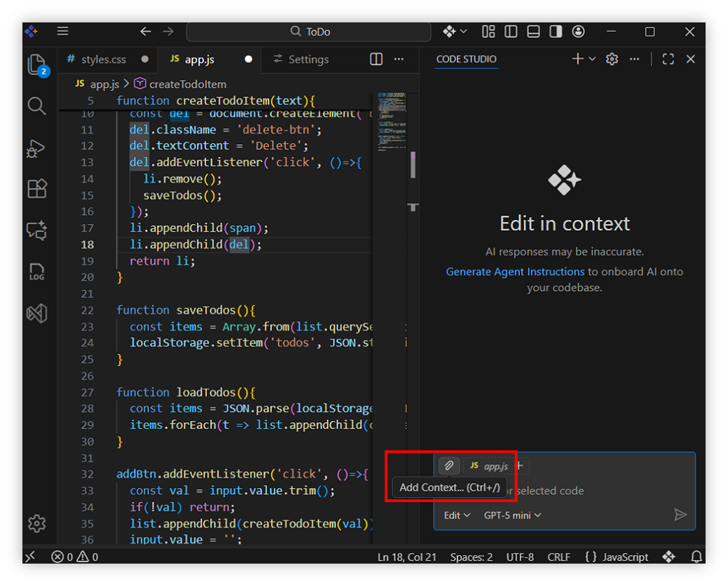Viewport: 728px width, 586px height.
Task: Open the Search view in activity bar
Action: pos(36,106)
